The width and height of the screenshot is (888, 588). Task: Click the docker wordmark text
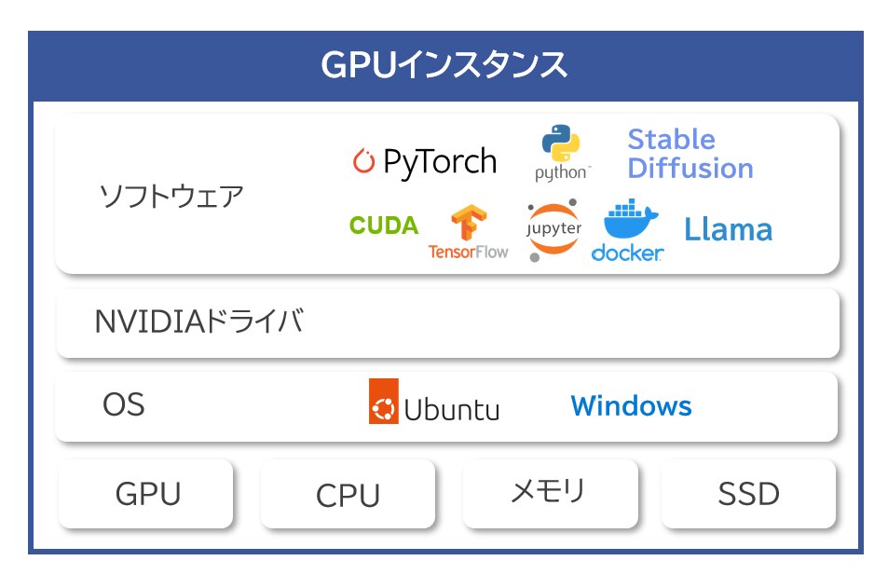tap(627, 253)
